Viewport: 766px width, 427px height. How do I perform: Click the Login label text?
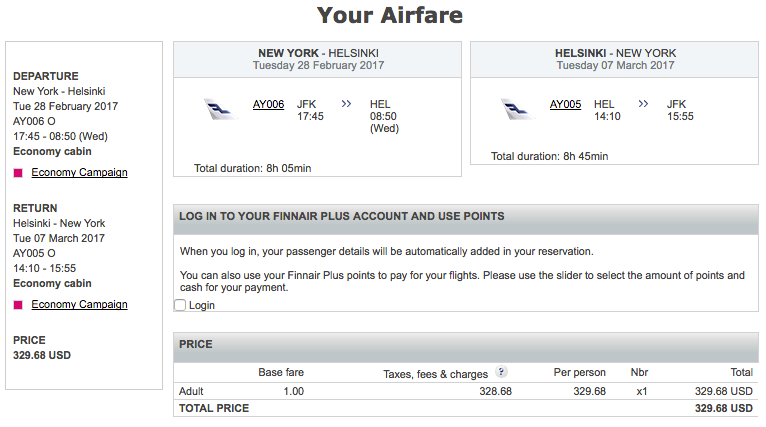tap(202, 305)
